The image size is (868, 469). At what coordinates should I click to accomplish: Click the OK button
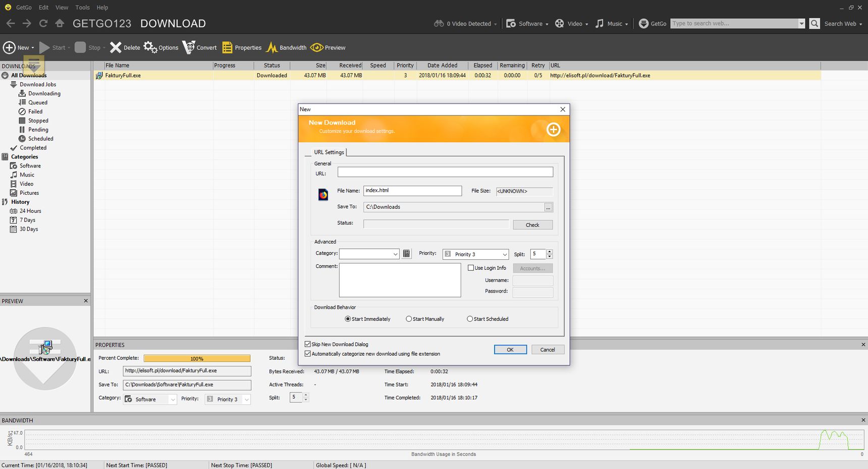pyautogui.click(x=510, y=349)
